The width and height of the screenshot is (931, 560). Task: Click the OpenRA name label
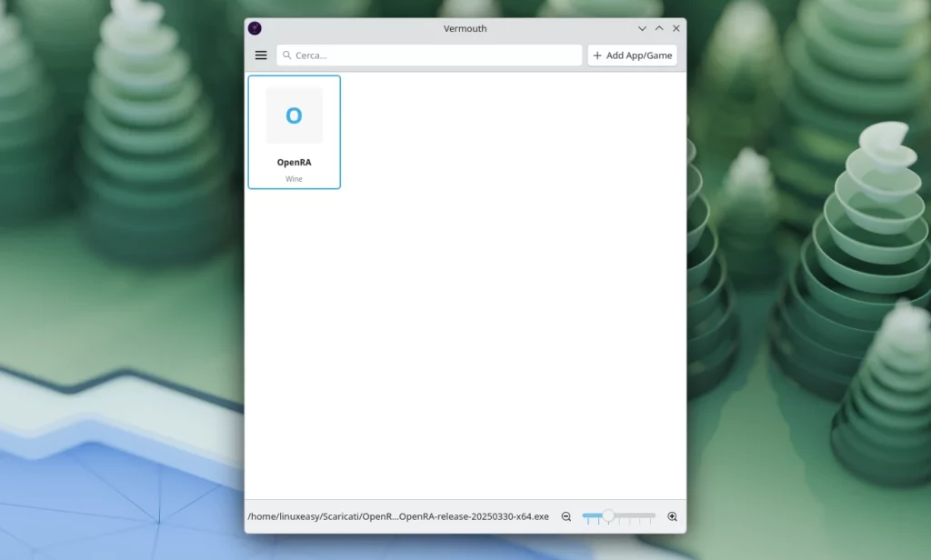tap(294, 162)
